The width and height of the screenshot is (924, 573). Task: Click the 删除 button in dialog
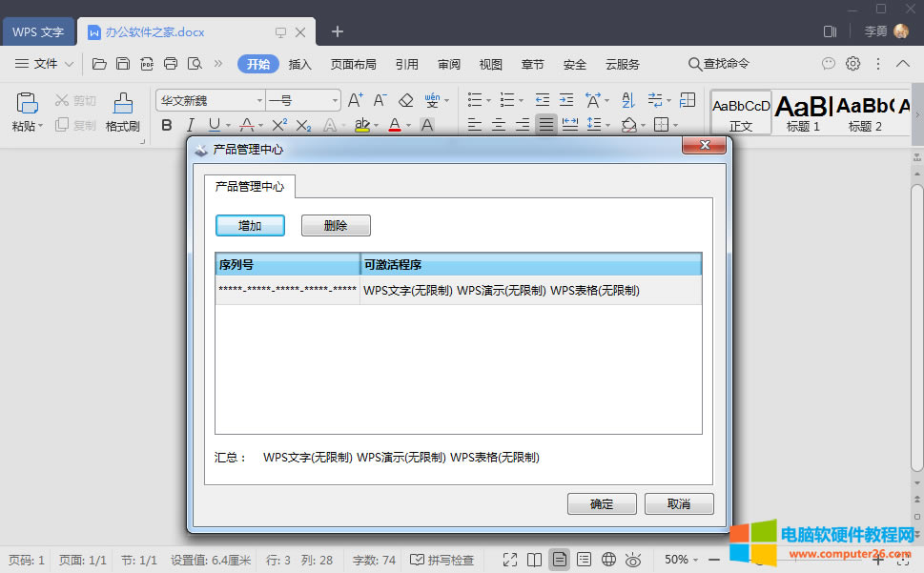[336, 226]
